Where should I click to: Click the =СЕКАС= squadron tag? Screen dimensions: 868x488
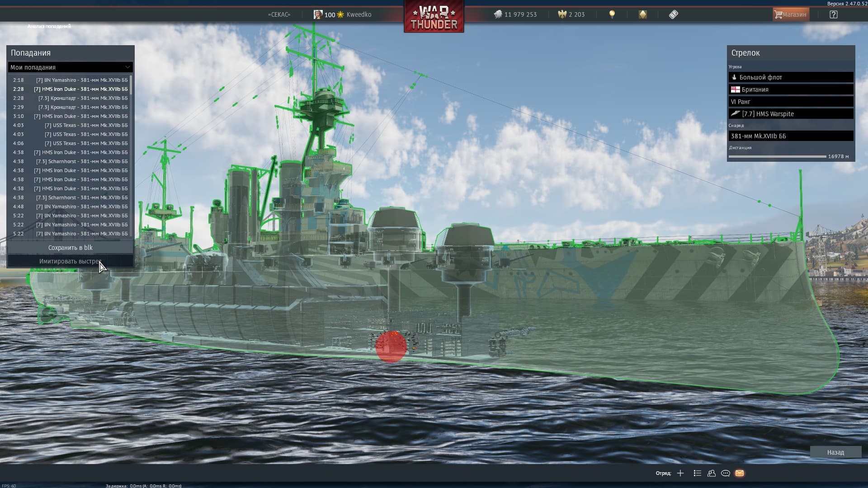coord(279,14)
